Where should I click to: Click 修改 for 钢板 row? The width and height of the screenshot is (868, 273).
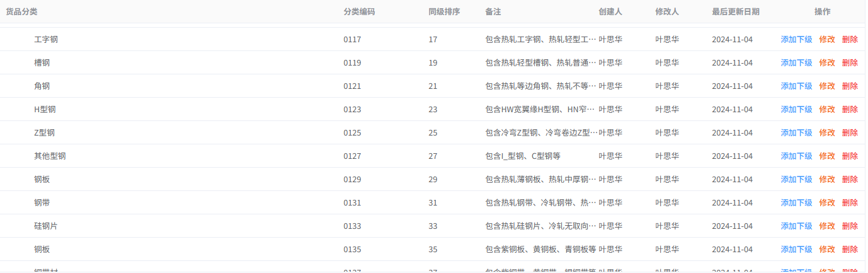pyautogui.click(x=827, y=179)
